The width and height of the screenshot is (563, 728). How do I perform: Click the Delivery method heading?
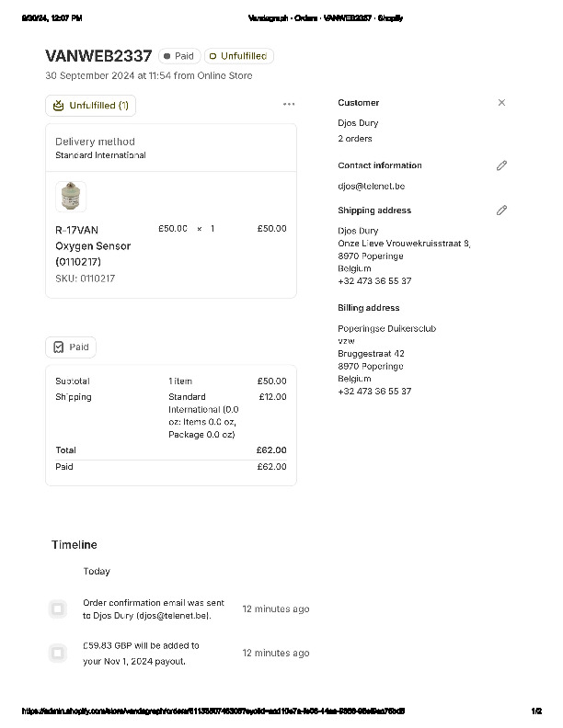(x=95, y=142)
